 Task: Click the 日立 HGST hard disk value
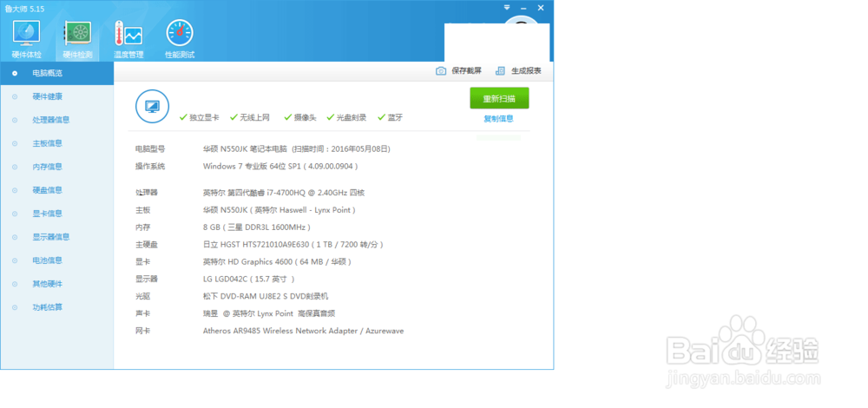[x=293, y=245]
